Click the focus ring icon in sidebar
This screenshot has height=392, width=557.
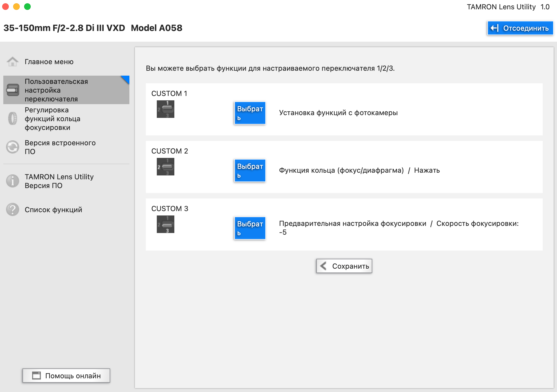[x=13, y=118]
